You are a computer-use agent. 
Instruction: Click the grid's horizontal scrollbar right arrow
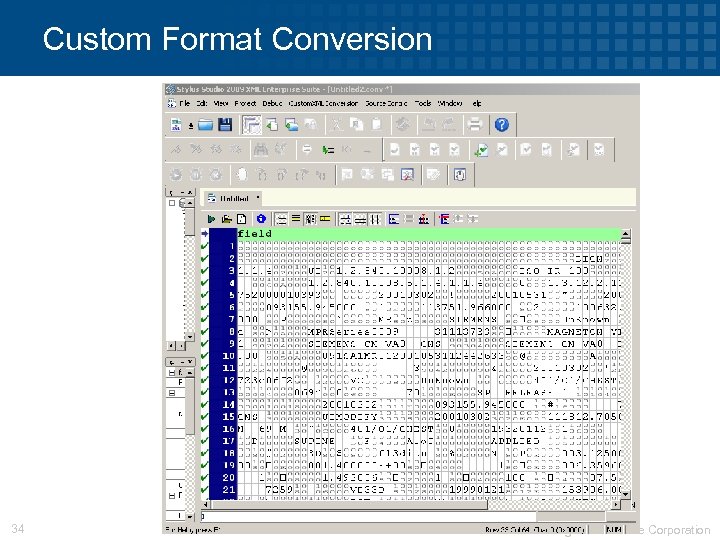(615, 505)
